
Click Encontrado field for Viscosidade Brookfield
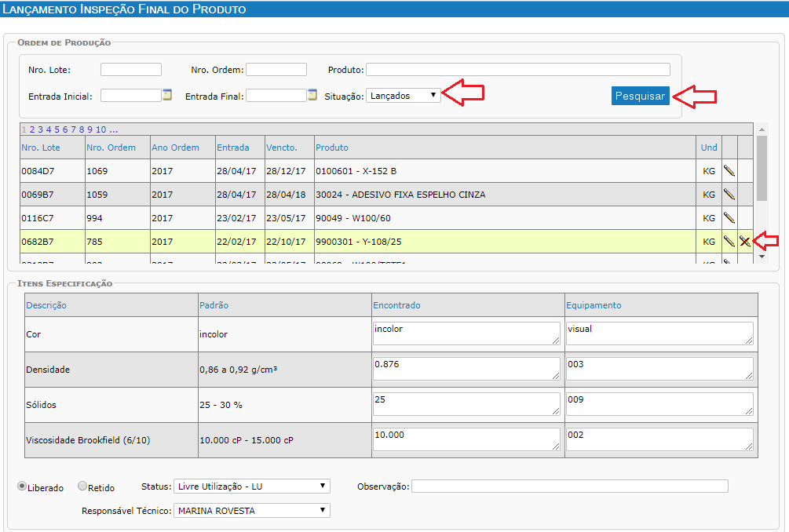pos(466,439)
